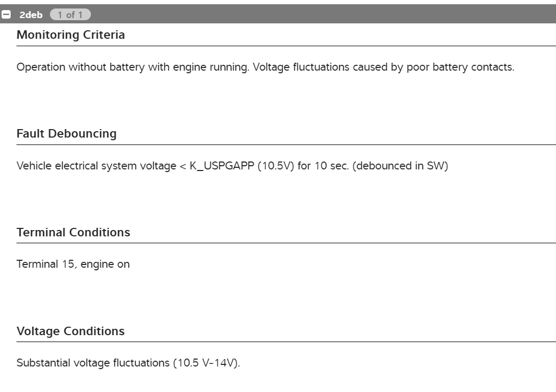This screenshot has width=556, height=392.
Task: Click the "(10.5V)" threshold value
Action: 279,166
